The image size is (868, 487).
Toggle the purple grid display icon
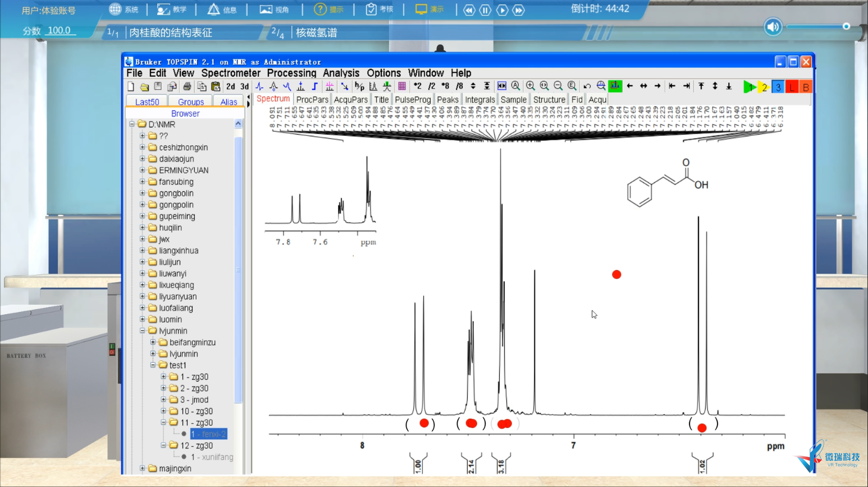click(402, 86)
